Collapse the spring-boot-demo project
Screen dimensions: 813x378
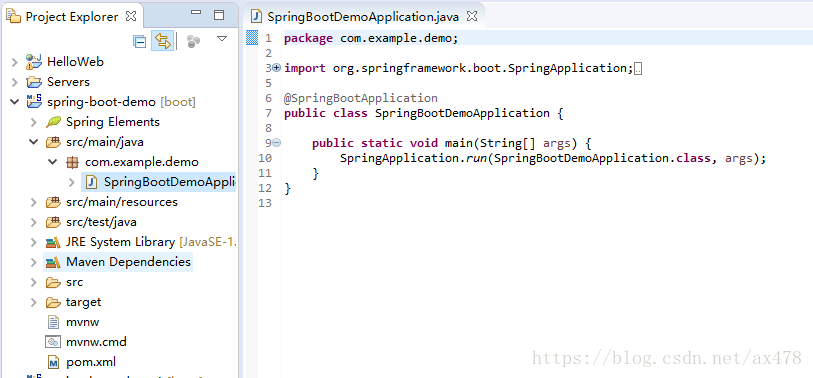pyautogui.click(x=15, y=102)
